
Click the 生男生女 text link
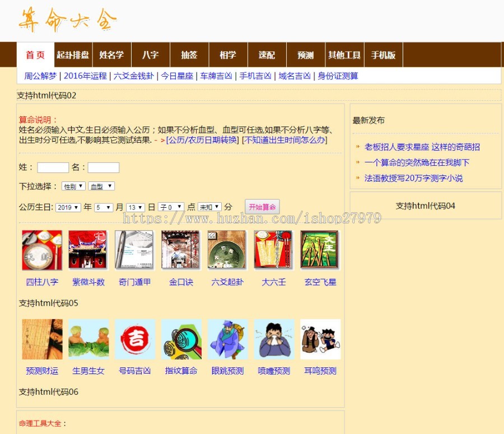(x=88, y=371)
